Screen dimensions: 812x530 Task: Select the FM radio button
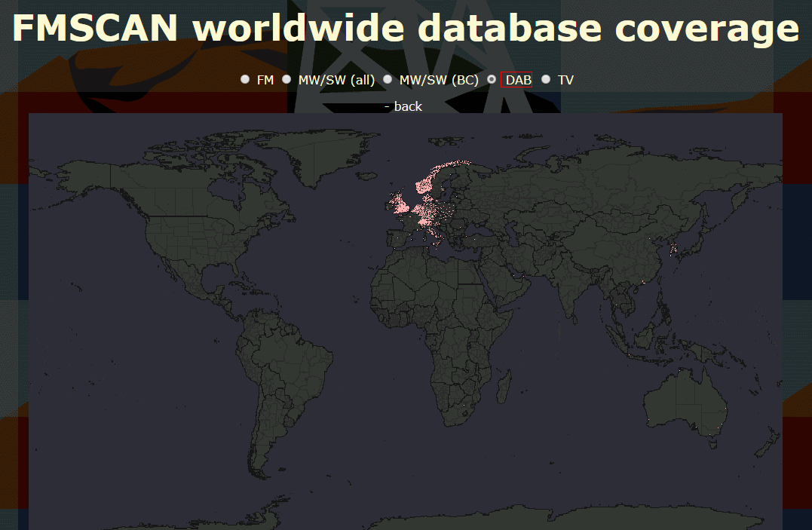(245, 79)
